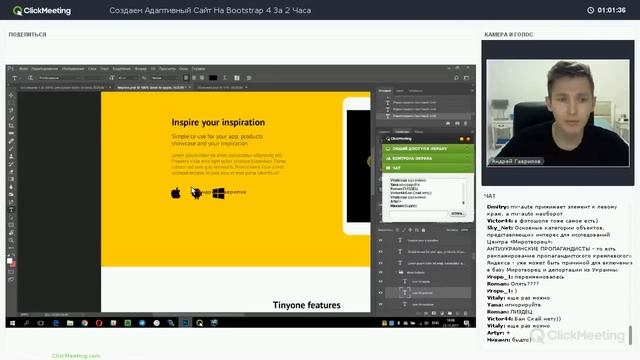Open Photoshop from the Windows taskbar

point(185,323)
